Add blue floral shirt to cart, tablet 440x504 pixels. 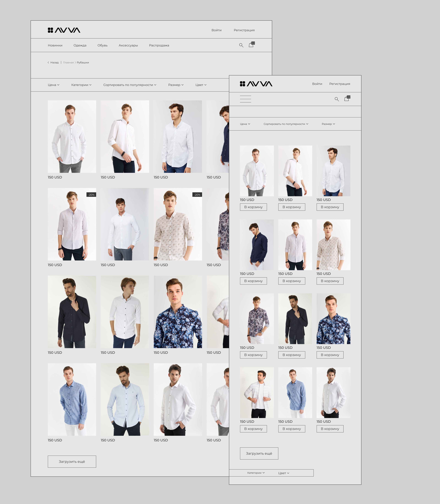click(x=330, y=355)
